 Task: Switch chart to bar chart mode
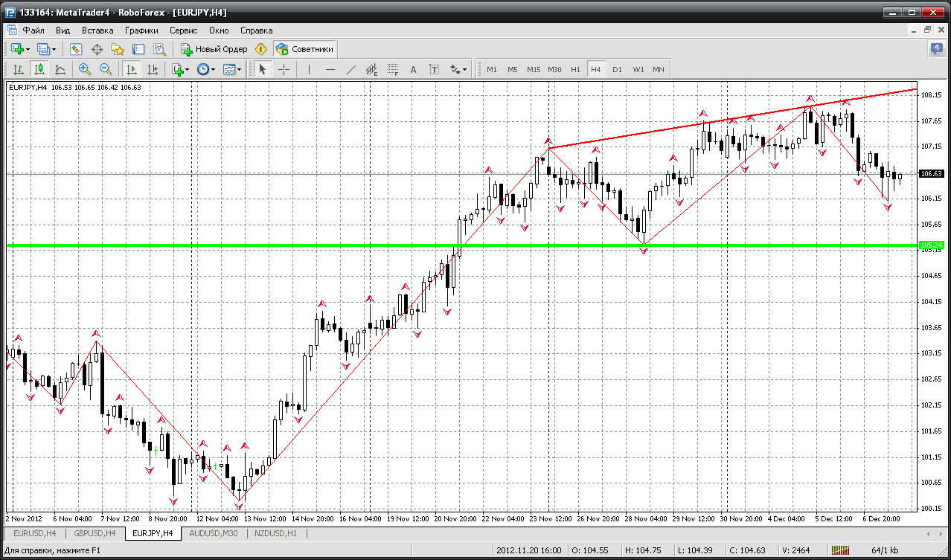pyautogui.click(x=18, y=69)
